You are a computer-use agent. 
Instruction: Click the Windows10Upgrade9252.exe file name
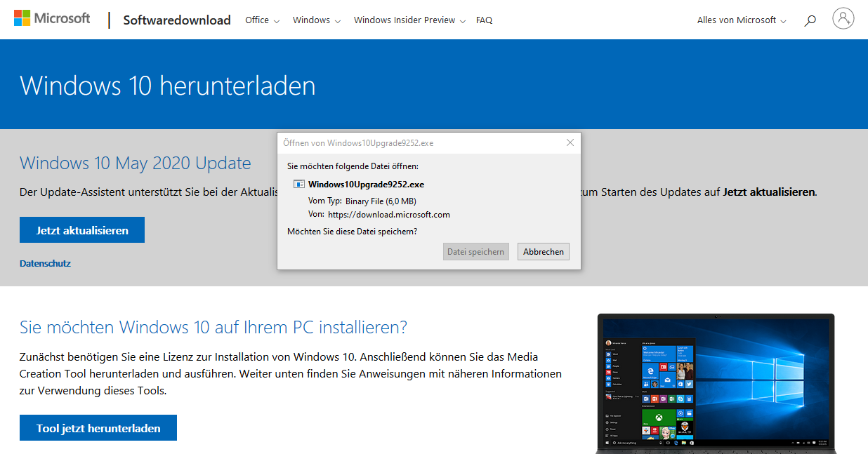point(366,185)
